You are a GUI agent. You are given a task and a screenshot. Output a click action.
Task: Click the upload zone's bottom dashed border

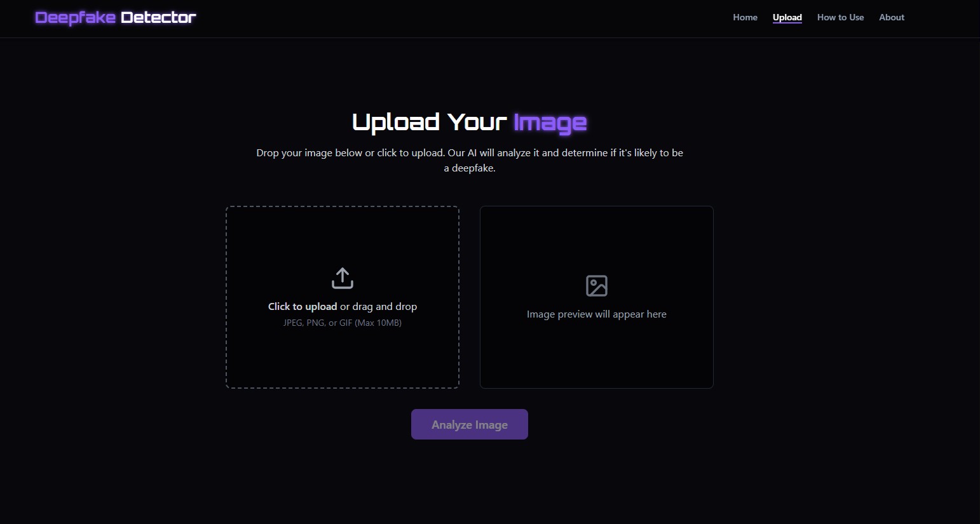(x=343, y=388)
